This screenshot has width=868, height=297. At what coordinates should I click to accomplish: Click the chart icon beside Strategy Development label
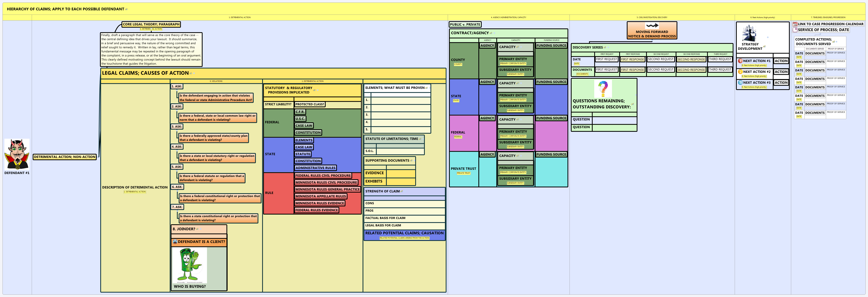(x=764, y=46)
